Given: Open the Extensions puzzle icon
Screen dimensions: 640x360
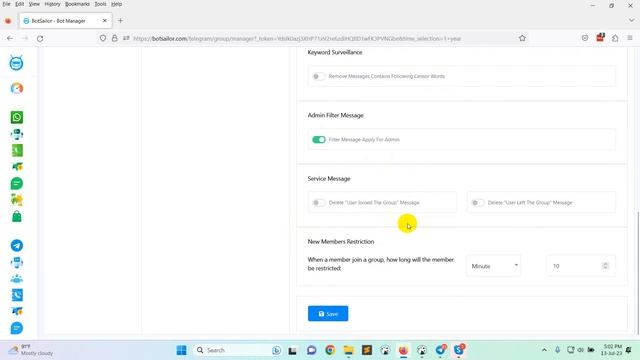Looking at the screenshot, I should click(x=615, y=38).
